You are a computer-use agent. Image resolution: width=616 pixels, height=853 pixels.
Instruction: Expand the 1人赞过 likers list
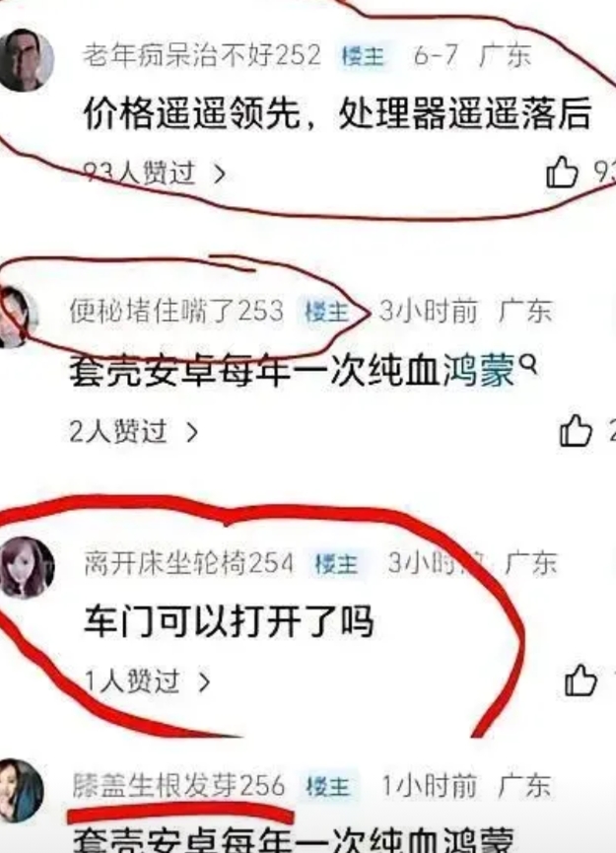[x=147, y=681]
